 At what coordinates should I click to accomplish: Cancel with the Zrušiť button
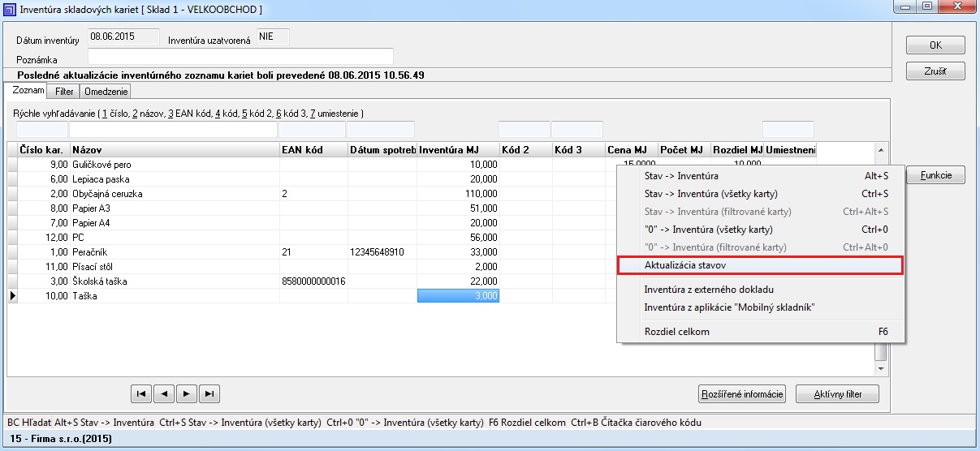935,71
